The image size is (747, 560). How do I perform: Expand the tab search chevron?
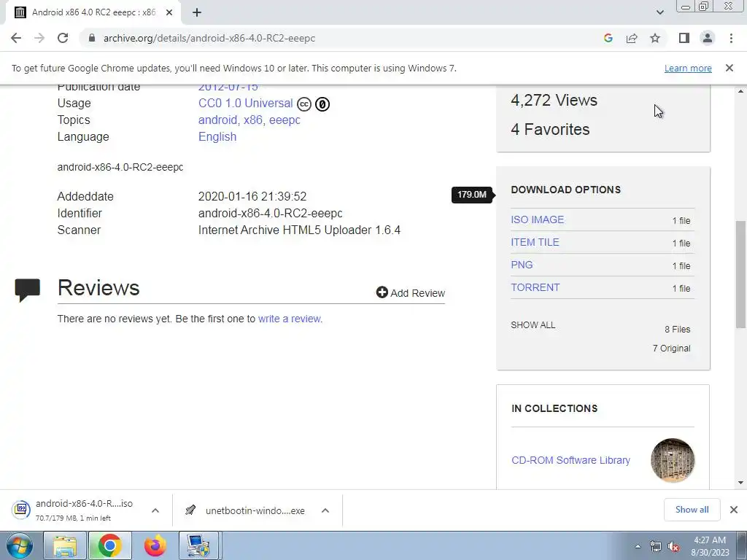coord(659,12)
